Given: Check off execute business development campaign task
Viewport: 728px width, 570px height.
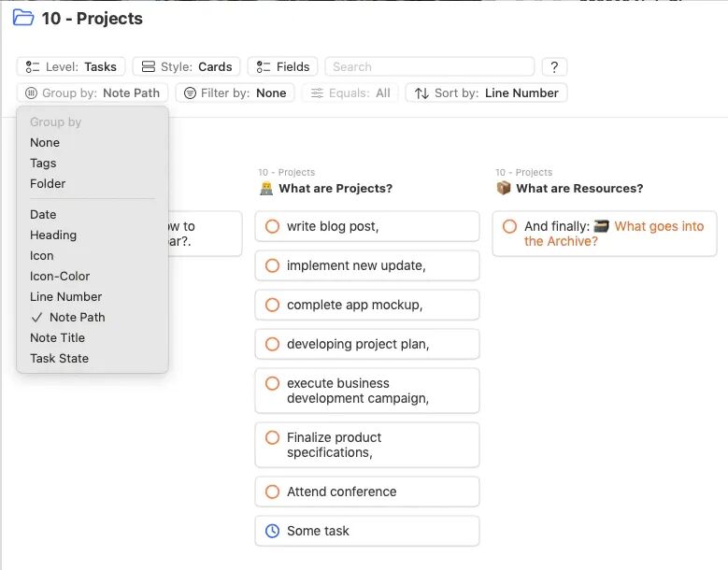Looking at the screenshot, I should click(272, 383).
